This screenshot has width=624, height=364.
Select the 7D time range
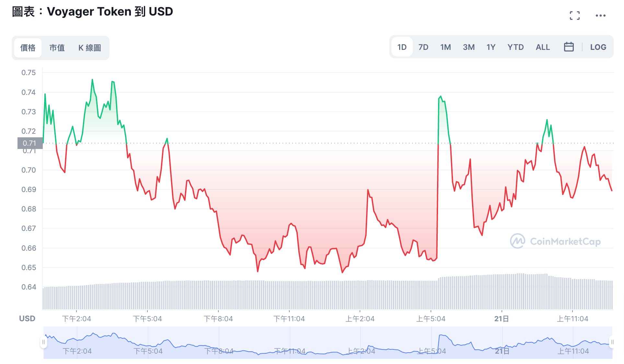[x=423, y=47]
